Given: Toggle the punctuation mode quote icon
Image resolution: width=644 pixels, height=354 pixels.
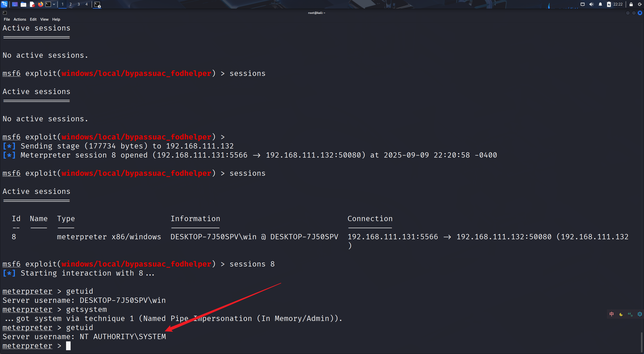Looking at the screenshot, I should [630, 314].
